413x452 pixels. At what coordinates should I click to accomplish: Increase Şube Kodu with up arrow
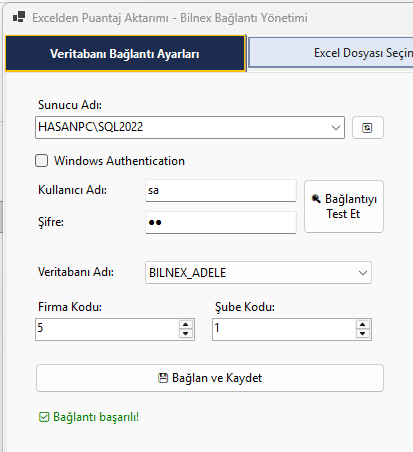click(x=363, y=324)
